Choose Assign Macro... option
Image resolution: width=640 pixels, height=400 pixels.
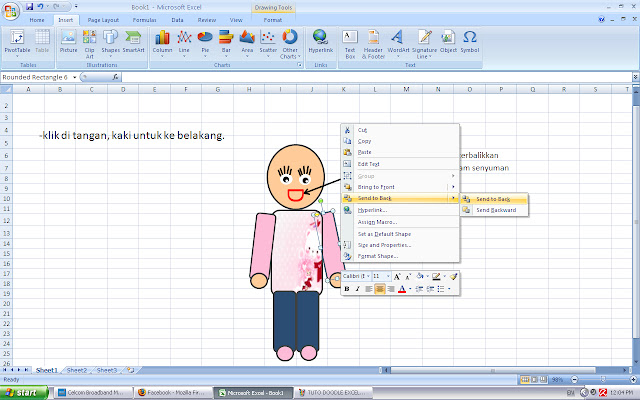click(400, 222)
